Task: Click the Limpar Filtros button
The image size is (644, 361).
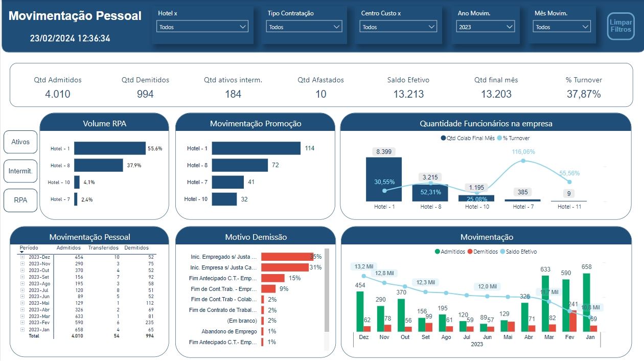Action: click(x=620, y=26)
